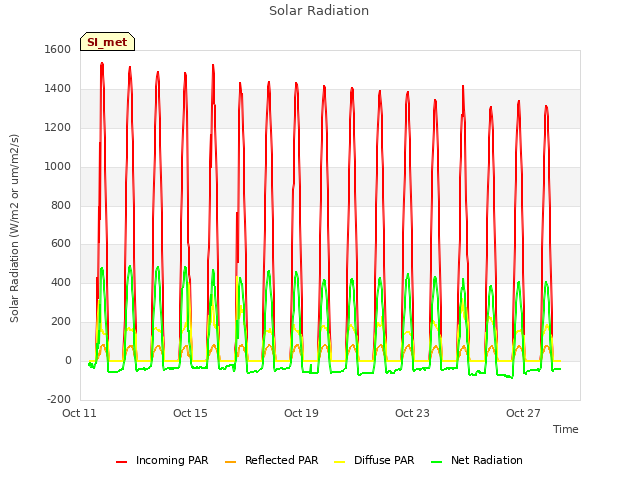Click the Oct 19 x-axis label
Image resolution: width=640 pixels, height=480 pixels.
click(x=301, y=413)
